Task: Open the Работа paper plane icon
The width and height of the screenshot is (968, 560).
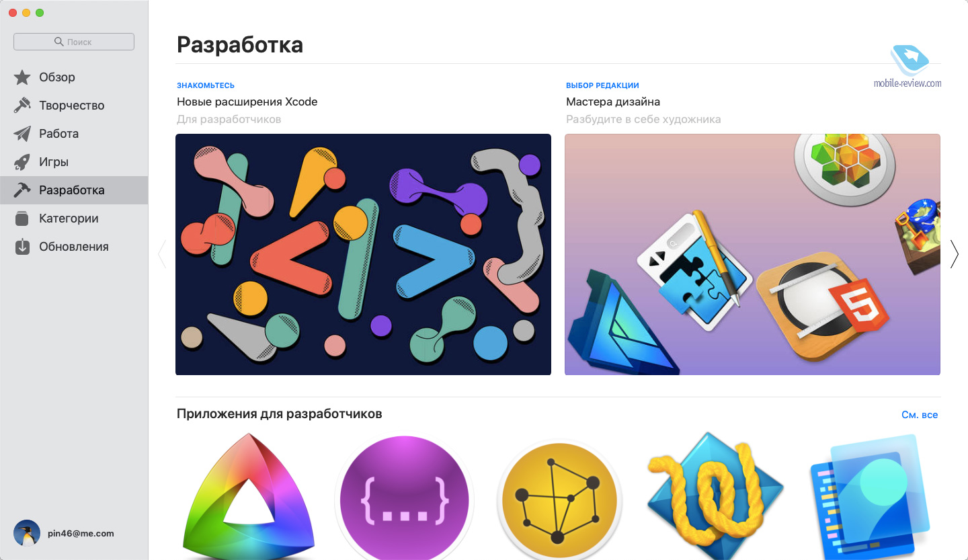Action: (22, 134)
